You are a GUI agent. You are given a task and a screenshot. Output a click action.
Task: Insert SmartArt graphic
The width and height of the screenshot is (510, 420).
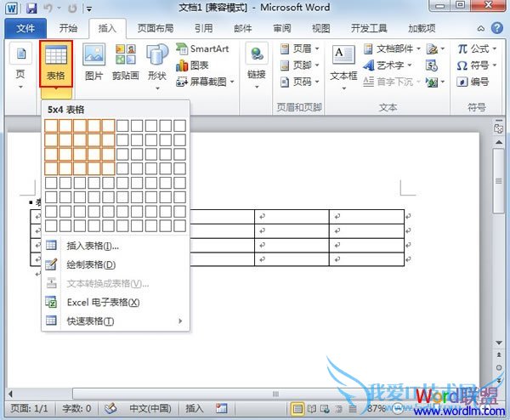click(x=202, y=48)
